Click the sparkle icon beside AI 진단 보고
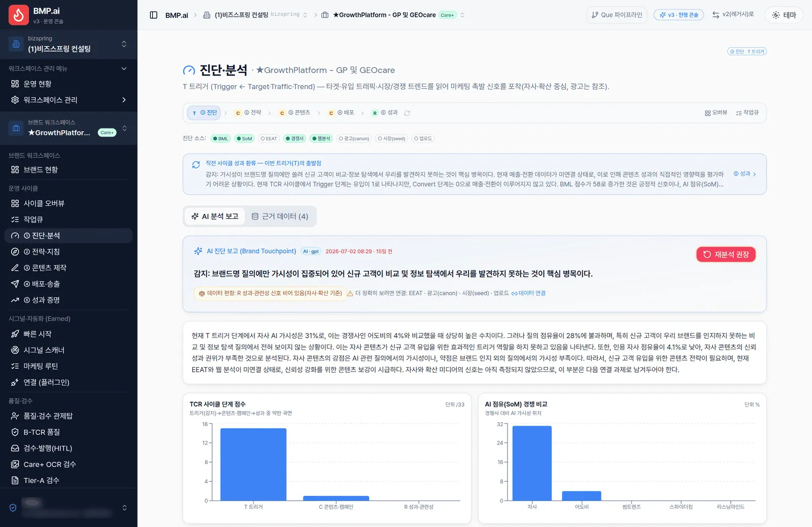Screen dimensions: 812x527 click(198, 251)
